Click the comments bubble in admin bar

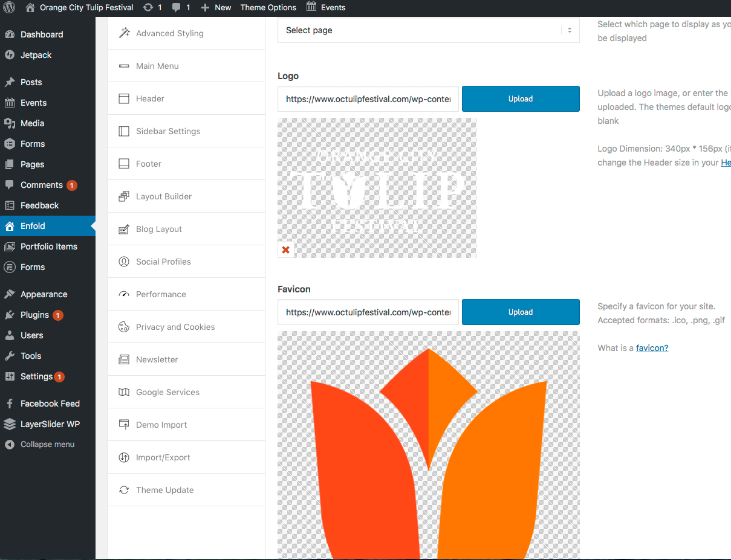[181, 8]
